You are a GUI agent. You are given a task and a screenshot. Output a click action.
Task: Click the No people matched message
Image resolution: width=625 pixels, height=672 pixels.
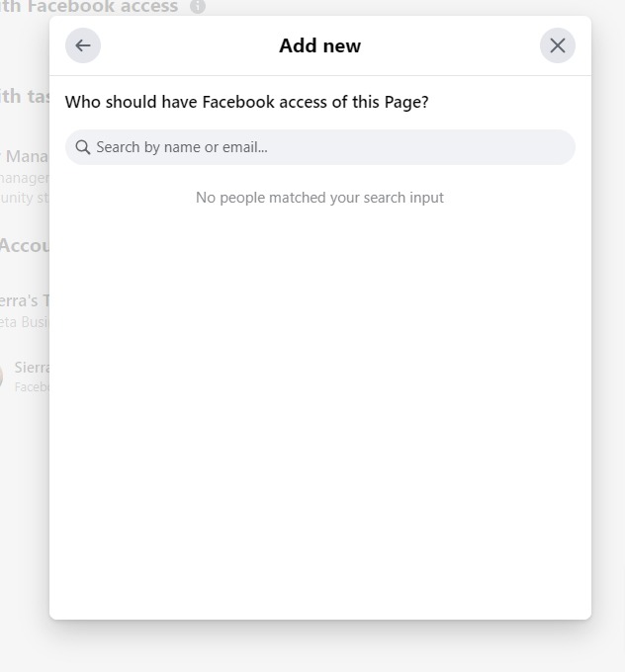[319, 198]
